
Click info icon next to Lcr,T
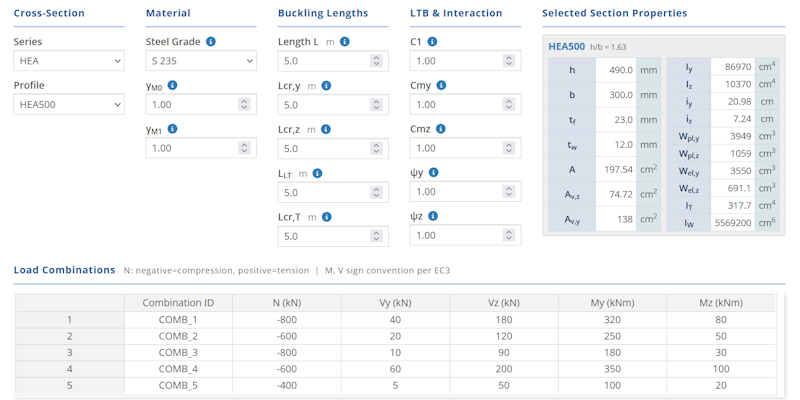coord(340,217)
